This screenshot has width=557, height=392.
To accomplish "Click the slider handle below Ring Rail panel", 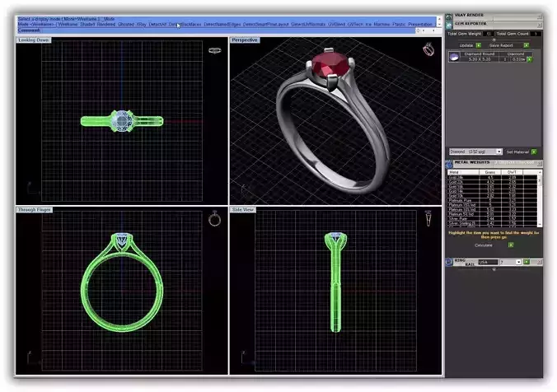I will pyautogui.click(x=494, y=269).
